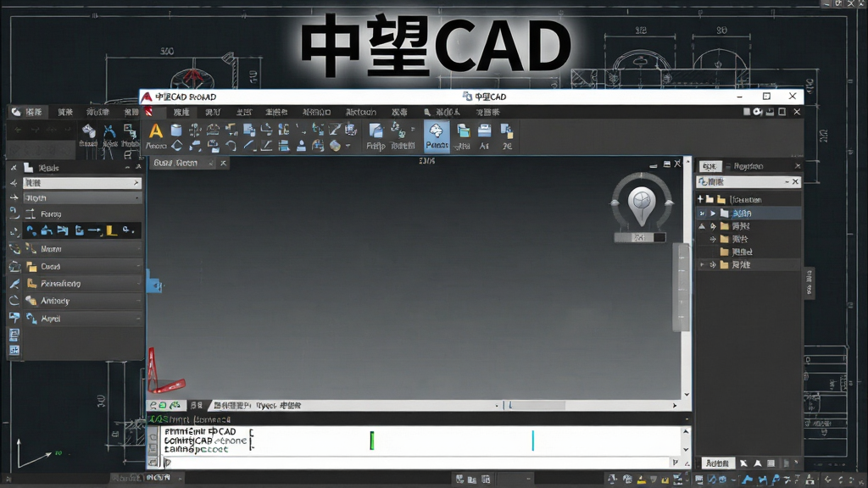Click the plus icon in right panel toolbar
Image resolution: width=868 pixels, height=488 pixels.
(700, 198)
